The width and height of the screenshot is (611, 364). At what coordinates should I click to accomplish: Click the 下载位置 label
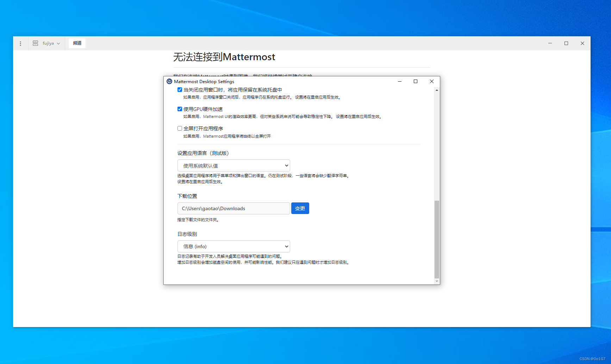(x=187, y=196)
